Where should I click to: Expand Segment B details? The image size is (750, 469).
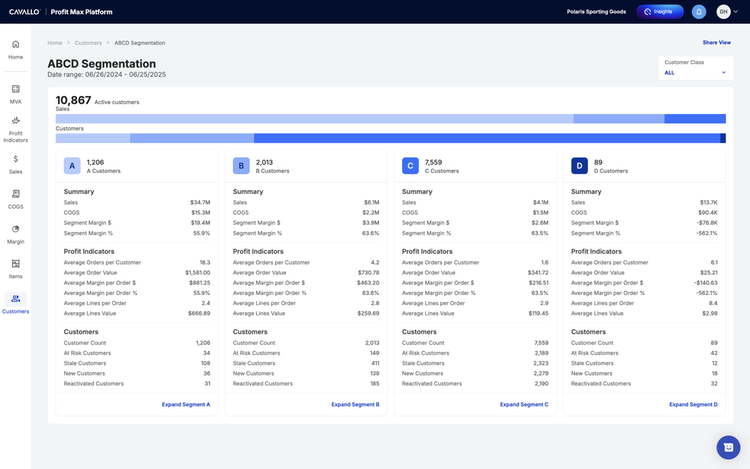355,404
